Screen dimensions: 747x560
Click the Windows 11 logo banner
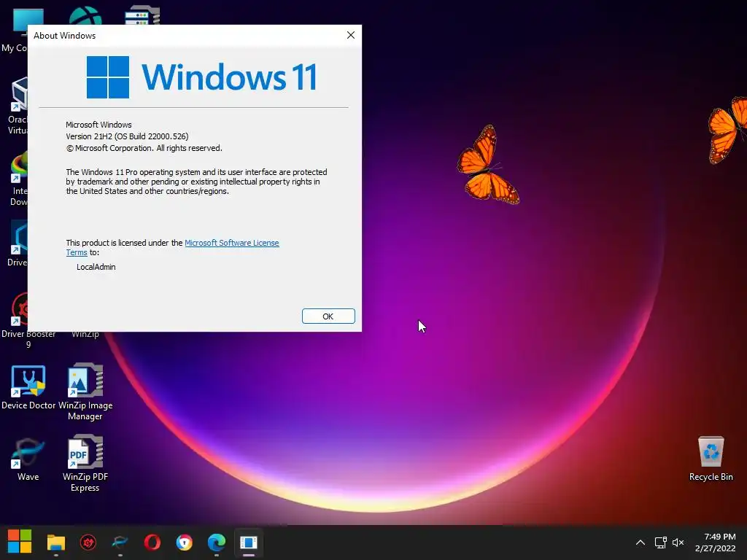click(x=201, y=77)
